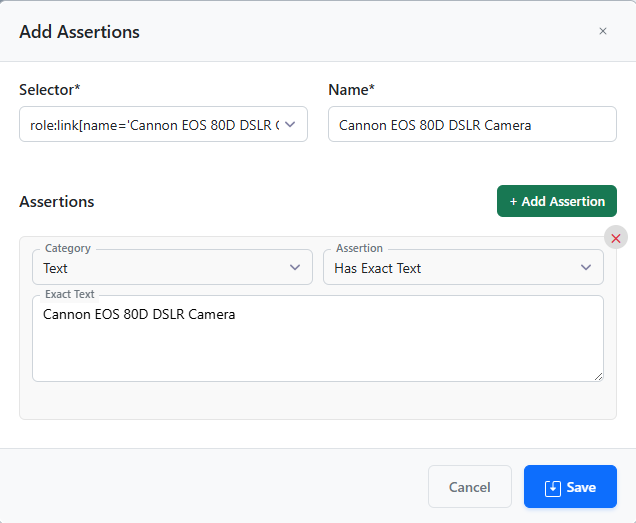Click the resize grip of Exact Text box
This screenshot has width=636, height=523.
(598, 376)
